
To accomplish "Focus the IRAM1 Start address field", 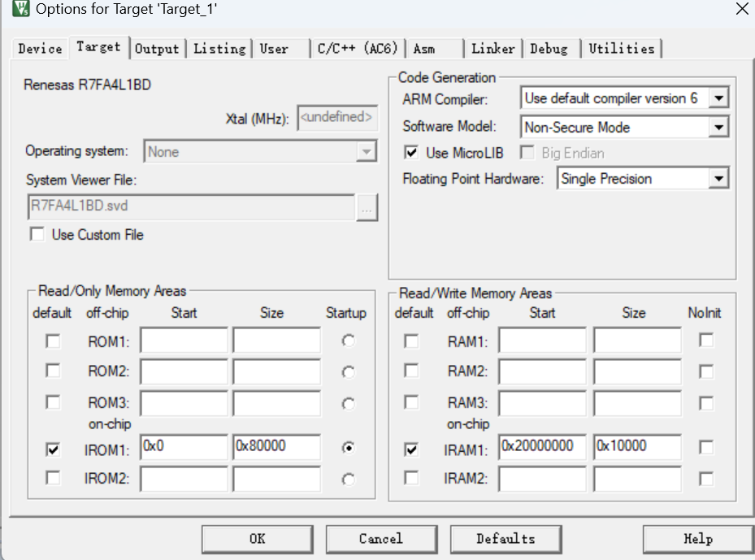I will [542, 447].
